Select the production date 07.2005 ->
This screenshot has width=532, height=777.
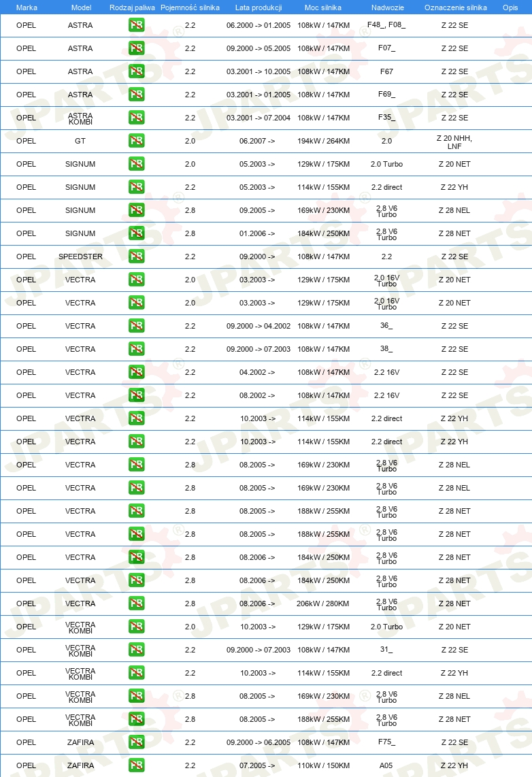pyautogui.click(x=257, y=765)
